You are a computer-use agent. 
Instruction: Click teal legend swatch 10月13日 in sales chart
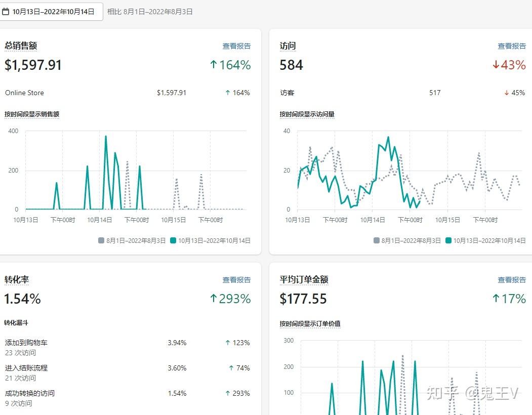pyautogui.click(x=173, y=240)
